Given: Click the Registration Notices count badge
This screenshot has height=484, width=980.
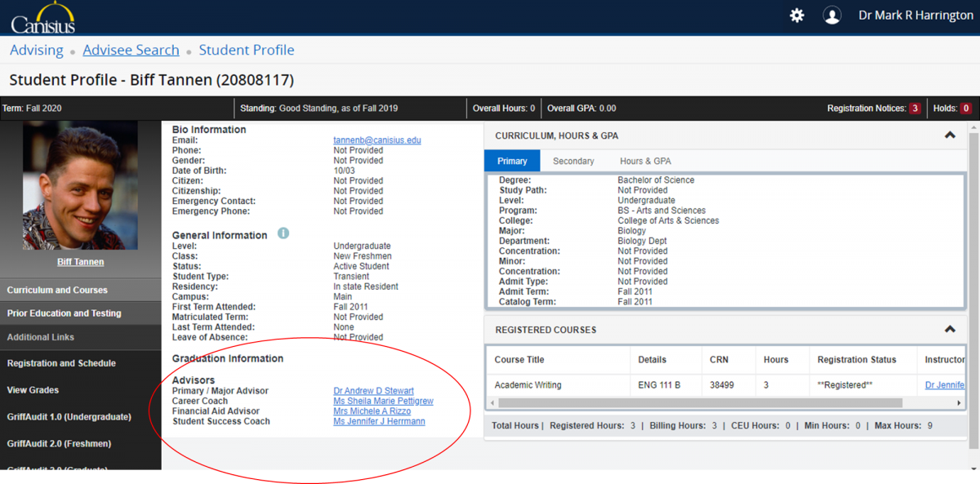Looking at the screenshot, I should pyautogui.click(x=915, y=109).
